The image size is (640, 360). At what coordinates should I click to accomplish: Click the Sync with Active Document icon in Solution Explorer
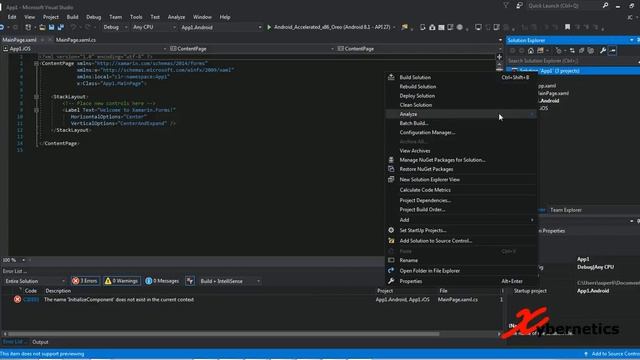click(572, 51)
